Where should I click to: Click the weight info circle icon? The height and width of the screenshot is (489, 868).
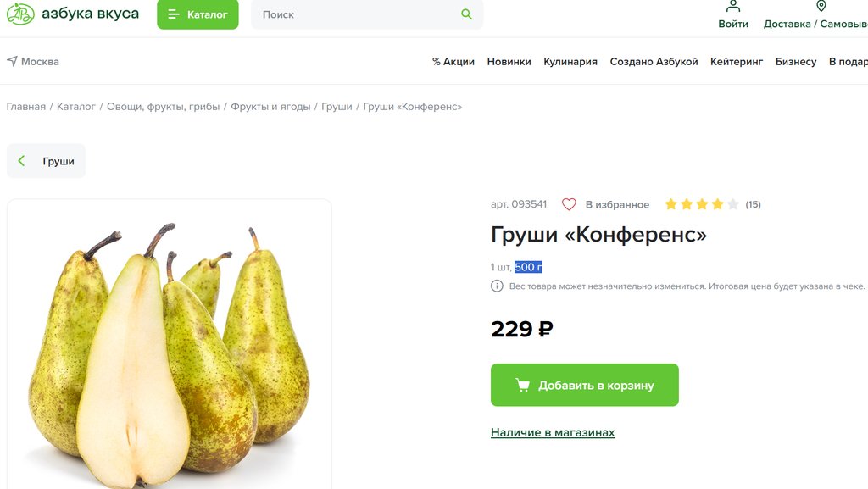(497, 286)
